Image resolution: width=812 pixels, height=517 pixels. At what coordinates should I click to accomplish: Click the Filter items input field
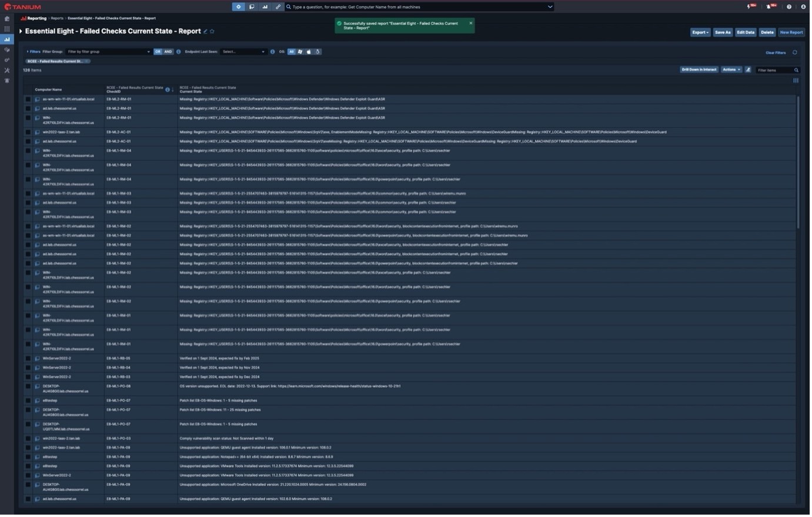click(776, 70)
